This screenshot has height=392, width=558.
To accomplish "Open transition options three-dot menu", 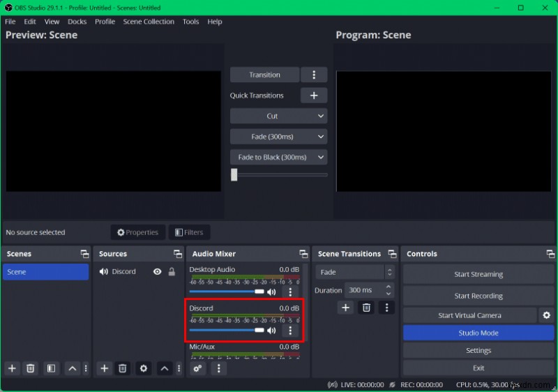I will click(x=313, y=75).
